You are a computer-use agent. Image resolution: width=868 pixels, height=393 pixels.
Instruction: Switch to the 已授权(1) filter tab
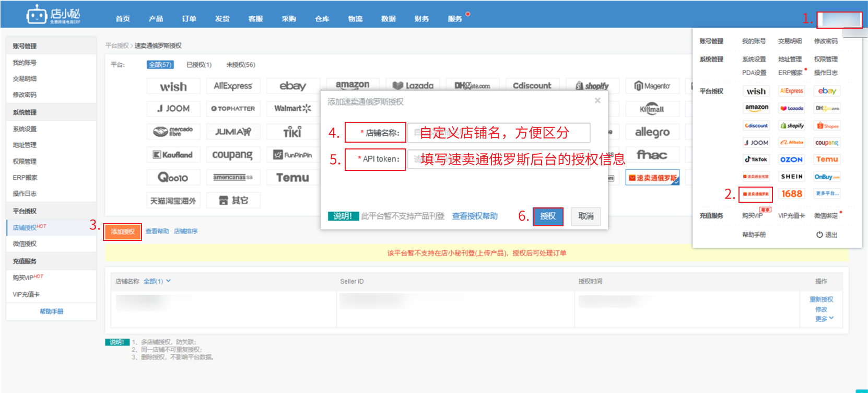[199, 65]
